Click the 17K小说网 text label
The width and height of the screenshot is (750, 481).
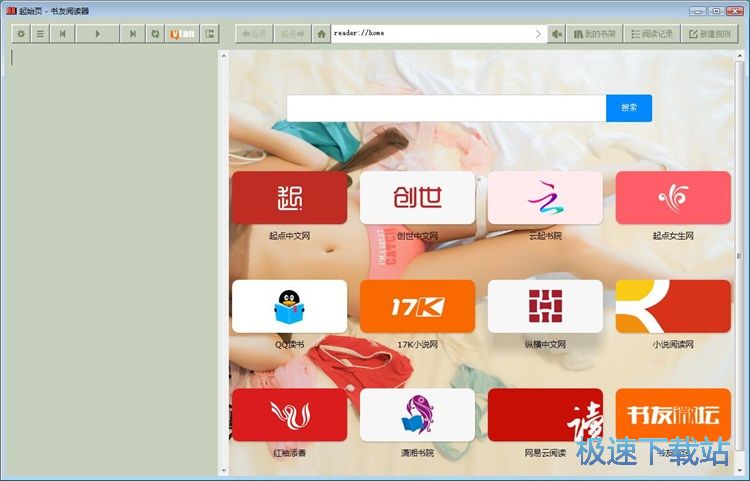[417, 344]
